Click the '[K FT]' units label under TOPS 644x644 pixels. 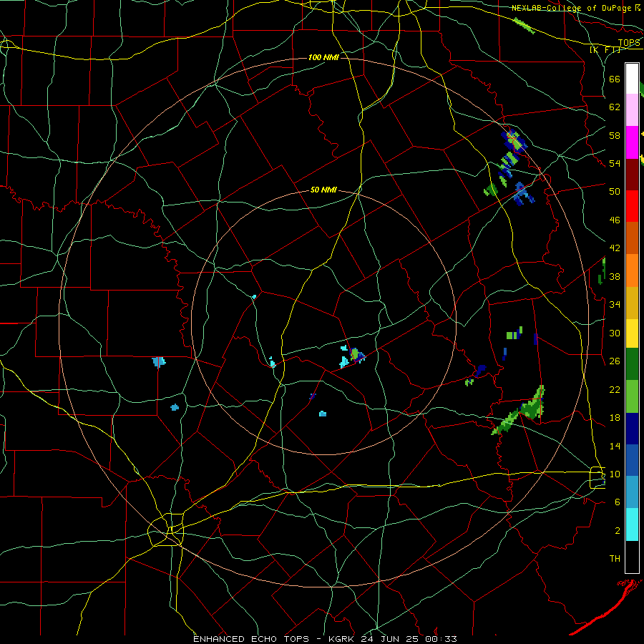pyautogui.click(x=605, y=49)
